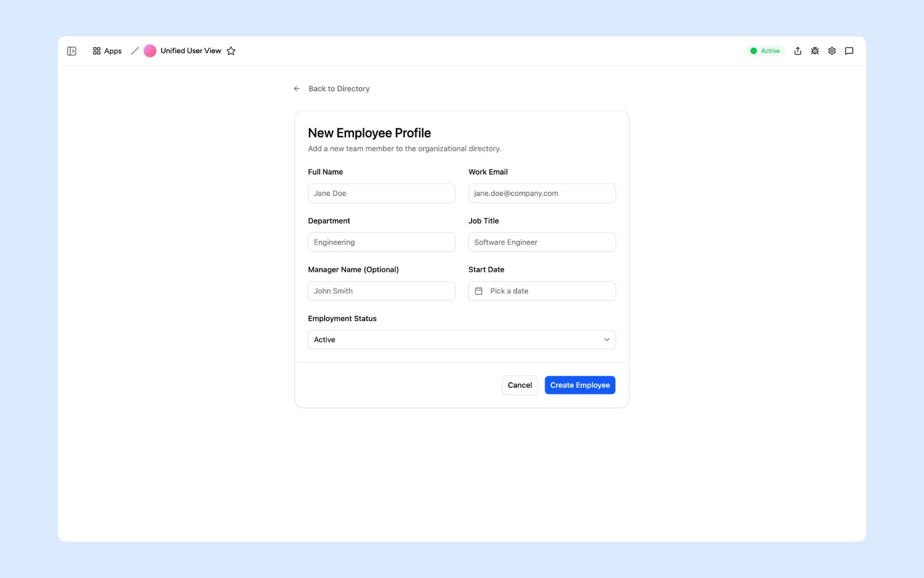
Task: Click the Department input field
Action: pos(382,242)
